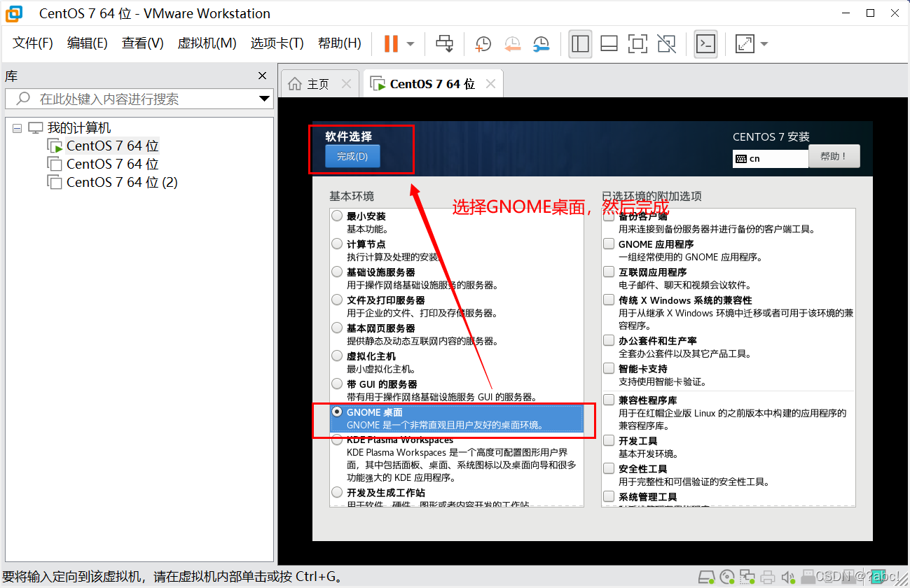910x588 pixels.
Task: Select the 开发及生成工作站 radio option
Action: (338, 493)
